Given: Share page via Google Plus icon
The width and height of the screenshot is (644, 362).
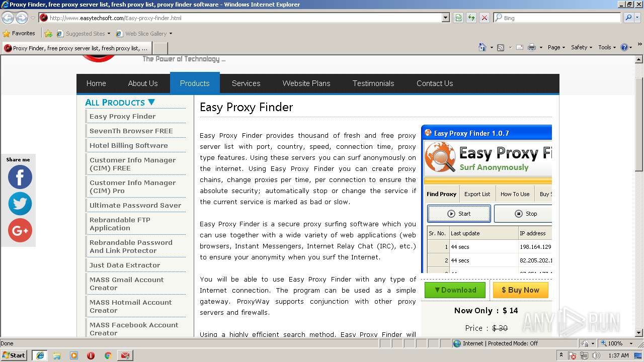Looking at the screenshot, I should [x=20, y=230].
